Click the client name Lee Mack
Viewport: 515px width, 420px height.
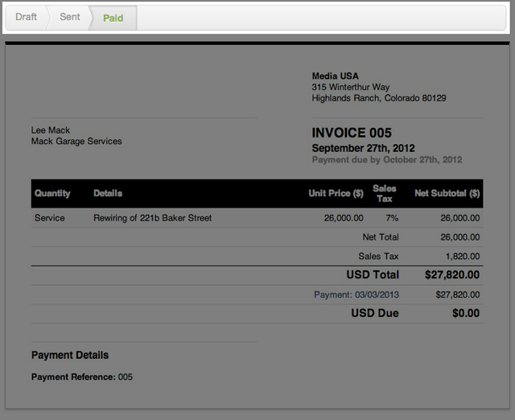[51, 130]
